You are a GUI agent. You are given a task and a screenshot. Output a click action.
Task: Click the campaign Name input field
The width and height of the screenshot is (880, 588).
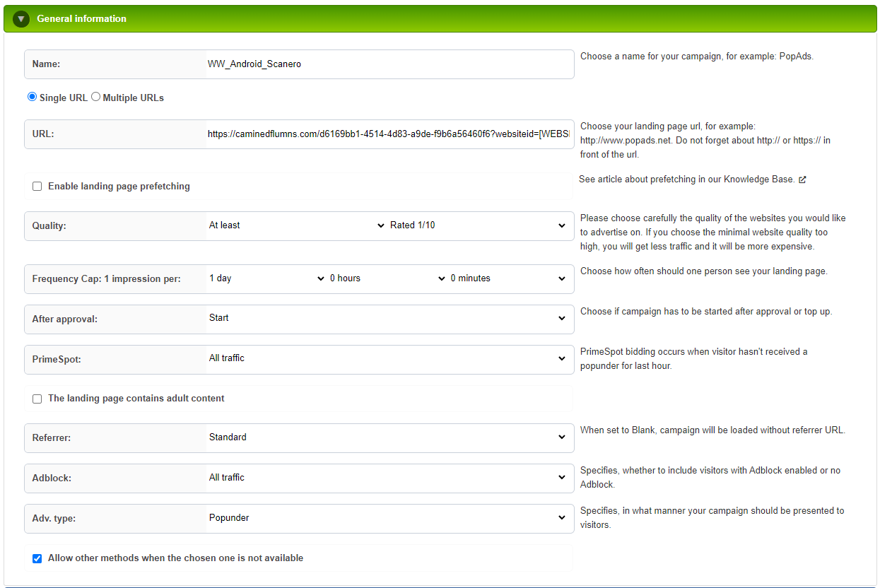[389, 64]
